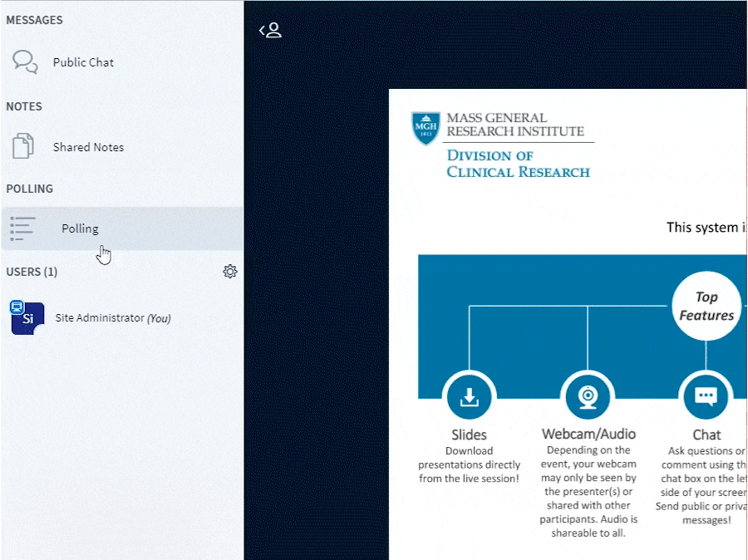Click the Polling list icon in sidebar

[22, 228]
